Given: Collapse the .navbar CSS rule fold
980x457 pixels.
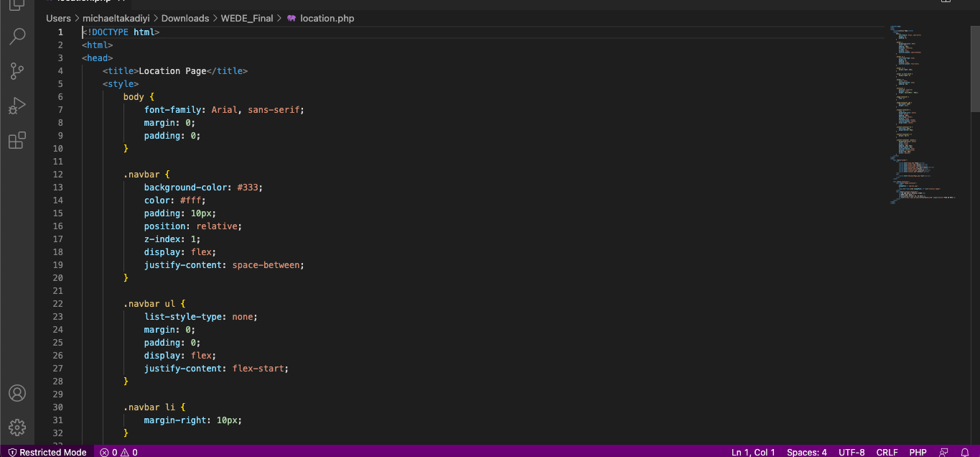Looking at the screenshot, I should [x=74, y=174].
